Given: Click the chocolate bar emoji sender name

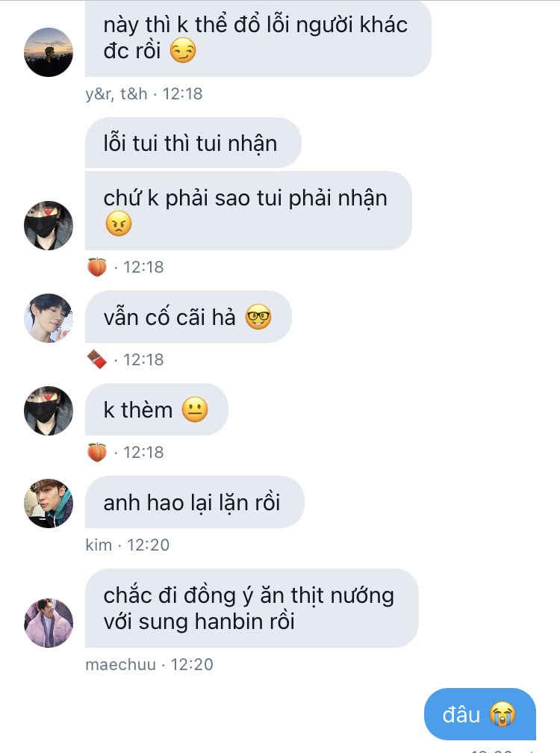Looking at the screenshot, I should click(97, 360).
